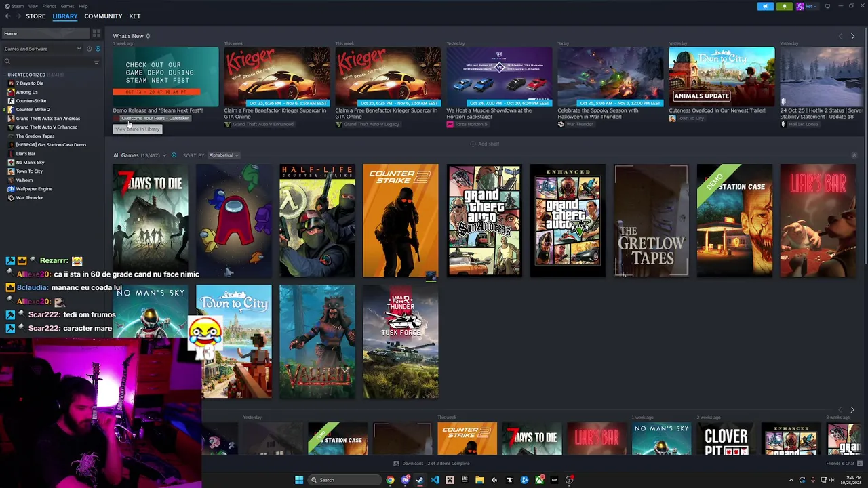Open What's New settings gear
Image resolution: width=868 pixels, height=488 pixels.
click(x=148, y=36)
